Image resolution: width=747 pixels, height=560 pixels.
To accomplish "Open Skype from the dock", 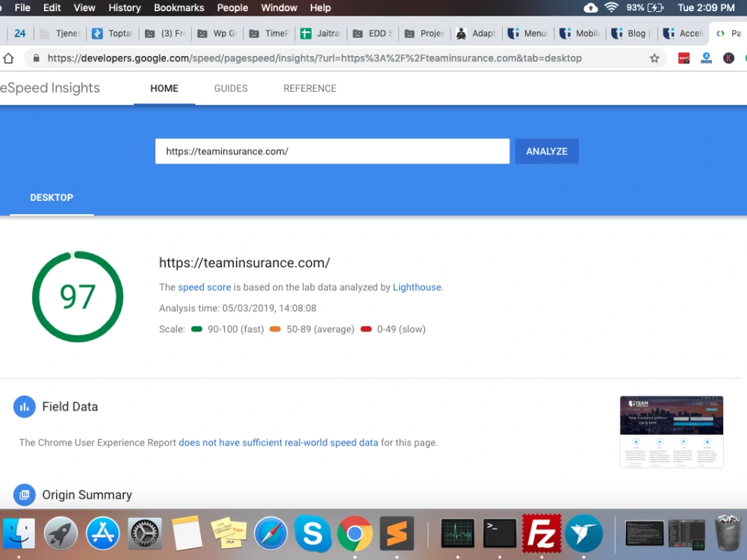I will [312, 533].
